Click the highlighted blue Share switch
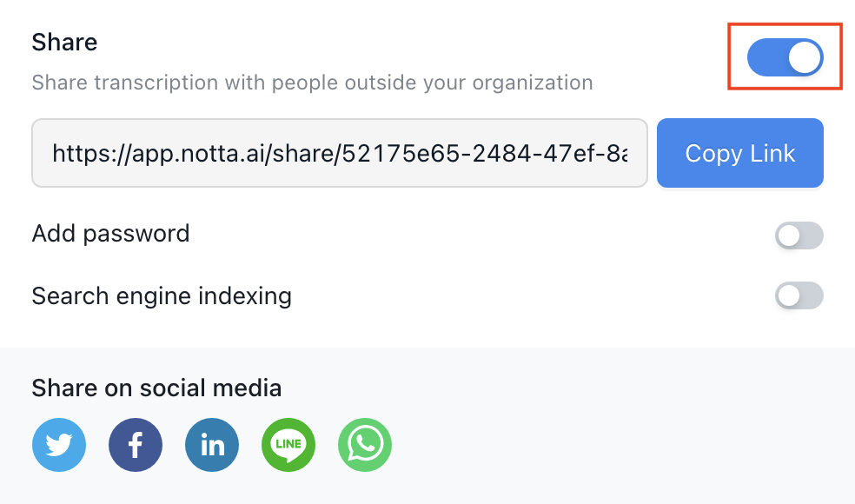855x504 pixels. coord(785,57)
